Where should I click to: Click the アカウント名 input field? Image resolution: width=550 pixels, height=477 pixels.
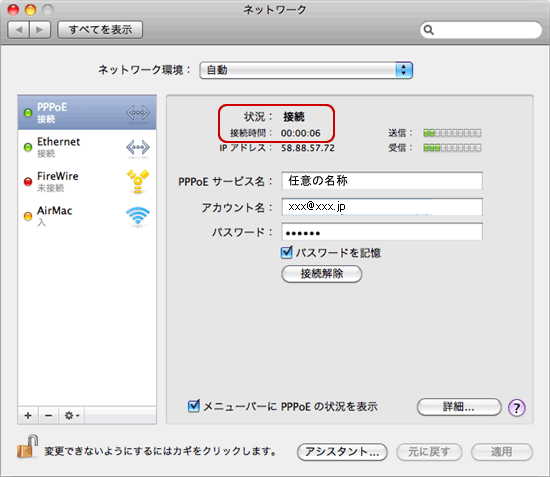pos(382,207)
